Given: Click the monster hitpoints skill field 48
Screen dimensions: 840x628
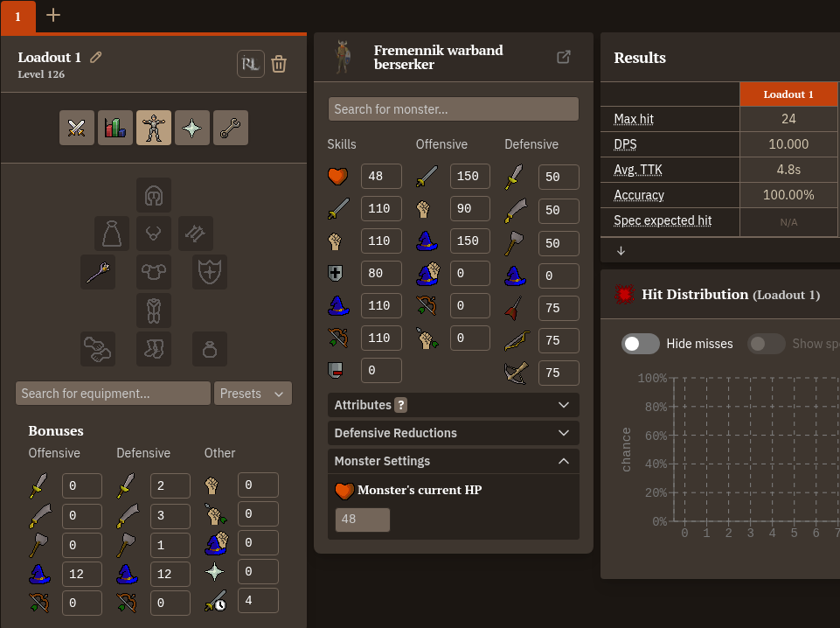Looking at the screenshot, I should point(381,177).
